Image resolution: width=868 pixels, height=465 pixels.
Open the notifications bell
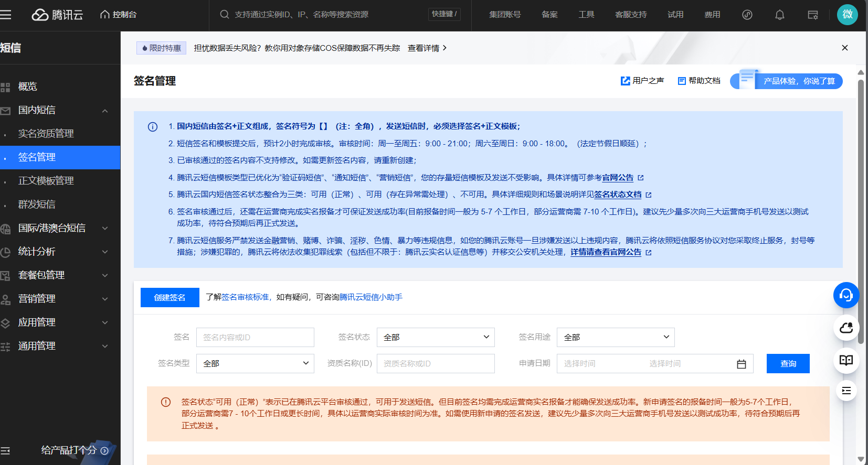tap(780, 15)
